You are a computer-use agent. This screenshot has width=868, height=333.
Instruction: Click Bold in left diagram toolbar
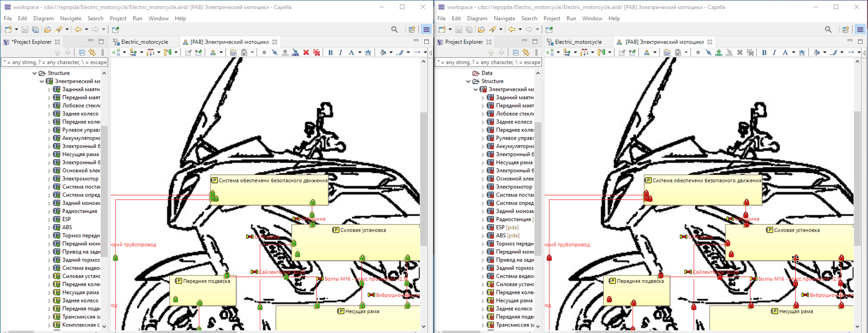click(x=330, y=53)
